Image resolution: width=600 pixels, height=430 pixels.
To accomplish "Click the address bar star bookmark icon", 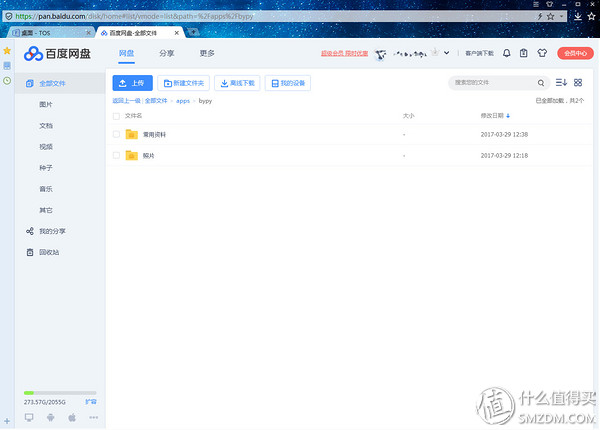I will [550, 16].
